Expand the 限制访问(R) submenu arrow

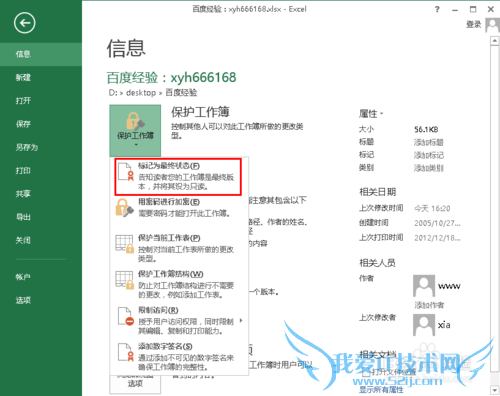click(241, 320)
